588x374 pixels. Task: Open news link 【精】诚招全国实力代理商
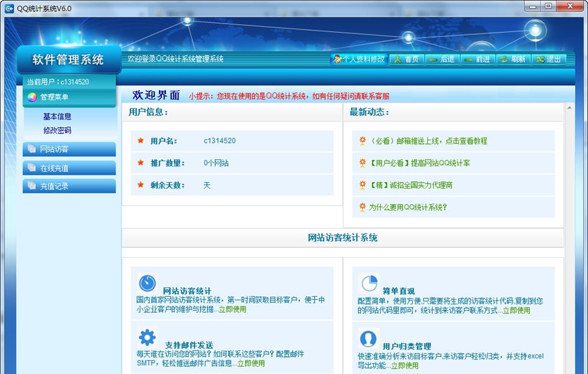411,185
